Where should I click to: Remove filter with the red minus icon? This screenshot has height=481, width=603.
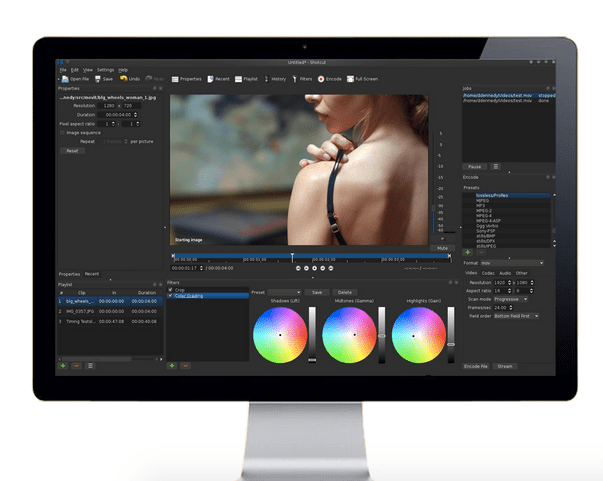(x=186, y=366)
